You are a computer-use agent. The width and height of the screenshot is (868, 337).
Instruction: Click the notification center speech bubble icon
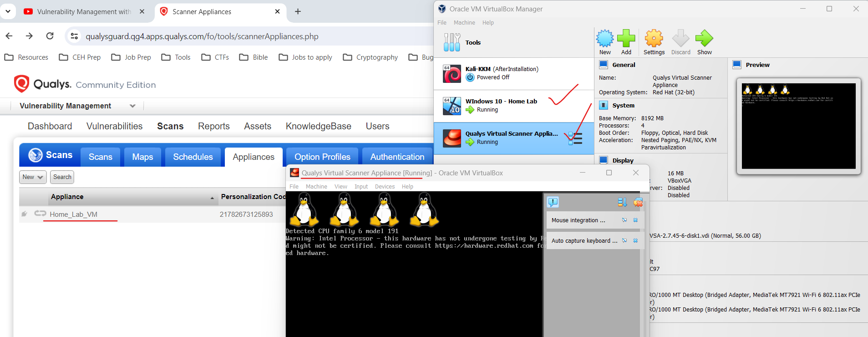553,202
